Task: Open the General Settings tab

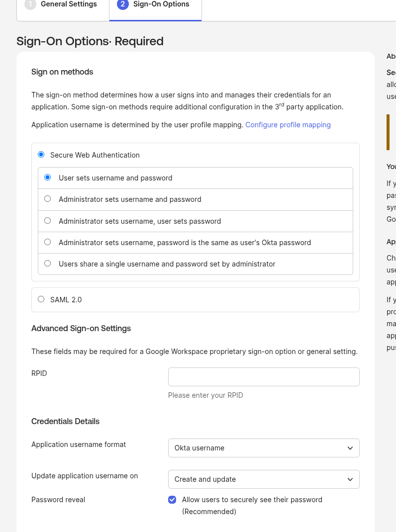Action: click(x=69, y=4)
